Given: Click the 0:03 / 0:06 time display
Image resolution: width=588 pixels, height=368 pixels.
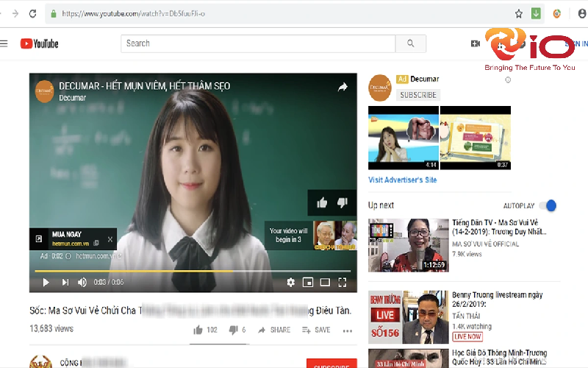Looking at the screenshot, I should coord(108,283).
